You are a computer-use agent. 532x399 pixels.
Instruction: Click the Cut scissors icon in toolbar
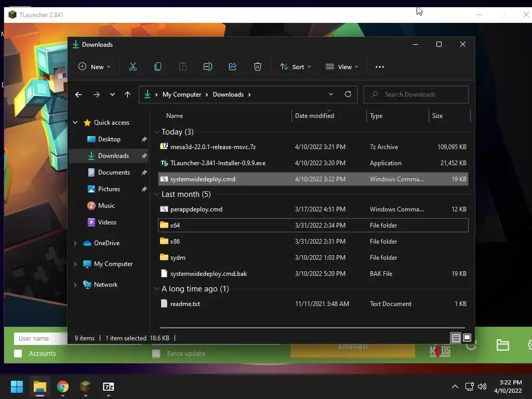(132, 66)
